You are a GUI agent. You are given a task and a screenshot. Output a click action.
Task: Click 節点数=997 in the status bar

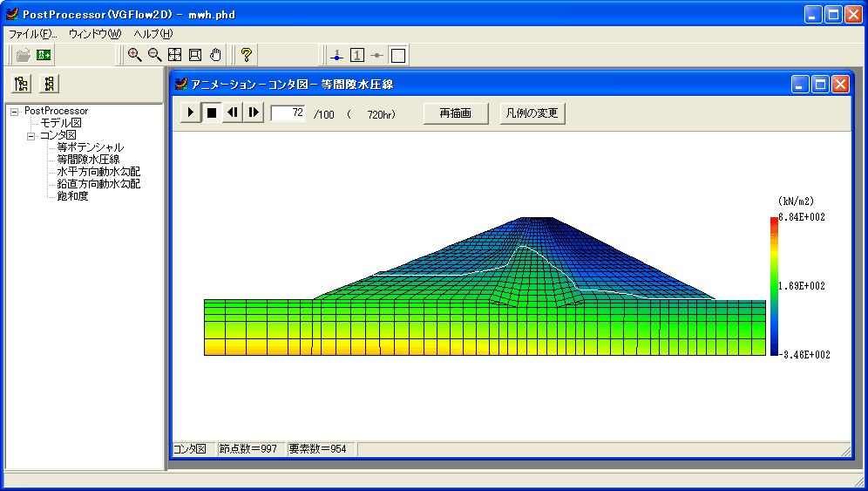pos(248,449)
